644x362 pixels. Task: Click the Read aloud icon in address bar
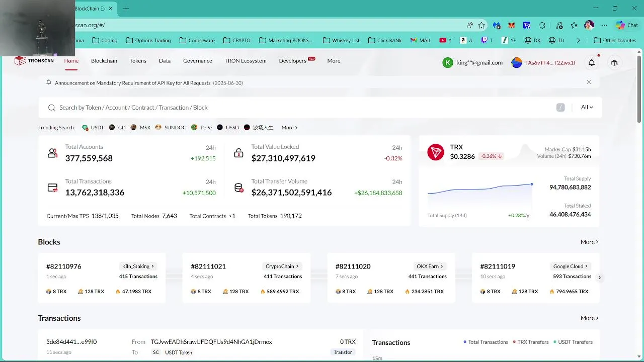click(x=469, y=25)
